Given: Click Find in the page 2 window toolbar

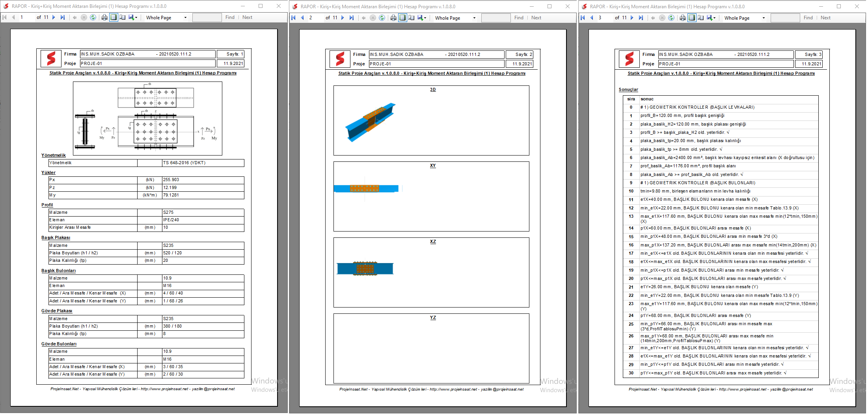Looking at the screenshot, I should (519, 18).
